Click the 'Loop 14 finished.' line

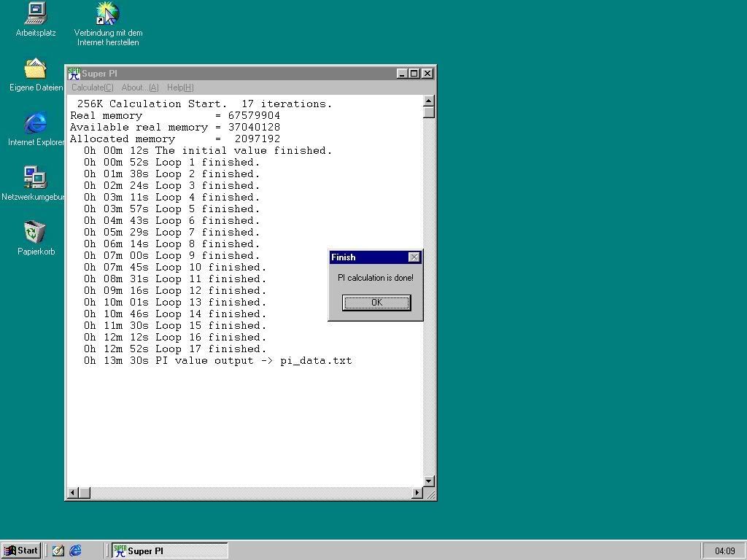(175, 314)
